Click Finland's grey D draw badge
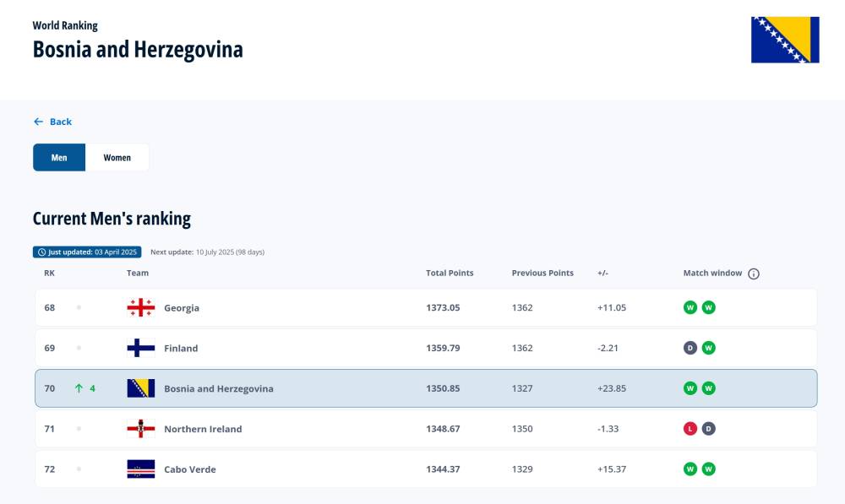This screenshot has width=845, height=504. (690, 349)
